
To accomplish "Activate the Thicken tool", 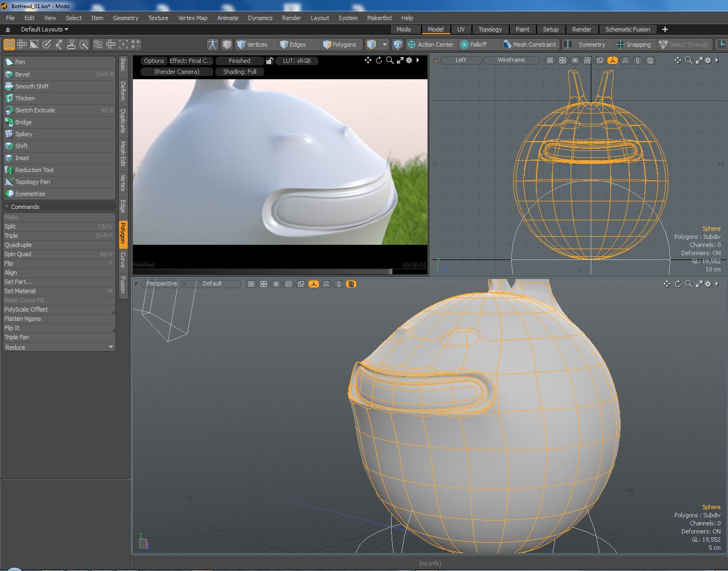I will tap(25, 98).
